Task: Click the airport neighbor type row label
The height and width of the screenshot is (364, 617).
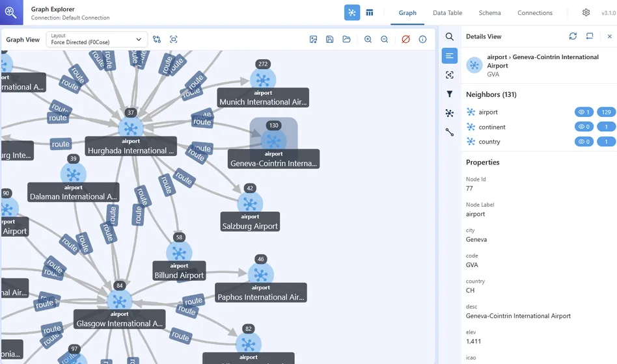Action: pyautogui.click(x=488, y=112)
